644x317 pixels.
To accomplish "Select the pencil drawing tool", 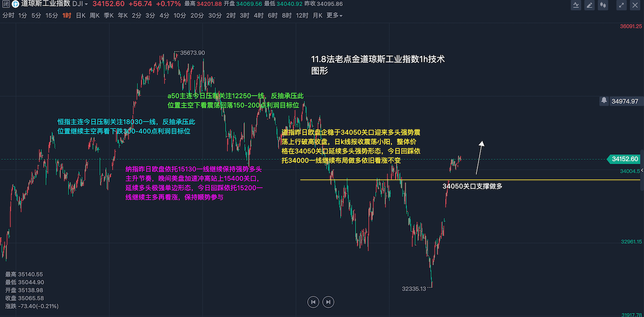I will click(589, 5).
